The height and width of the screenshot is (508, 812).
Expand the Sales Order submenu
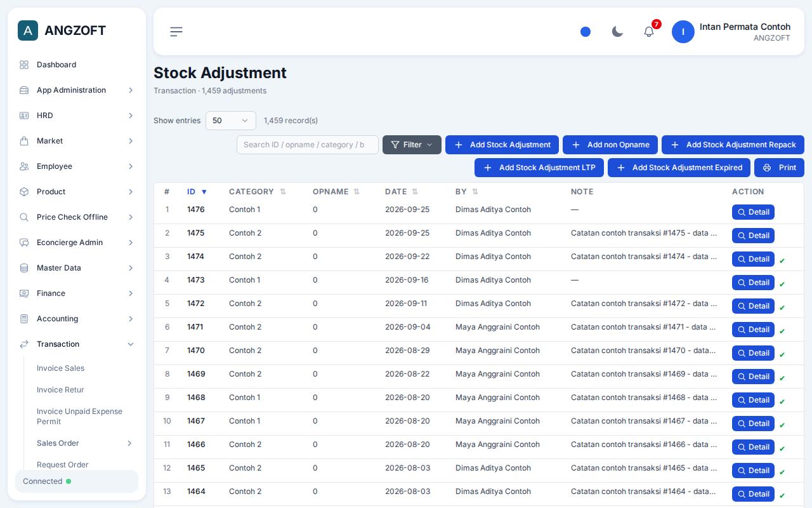pyautogui.click(x=85, y=443)
